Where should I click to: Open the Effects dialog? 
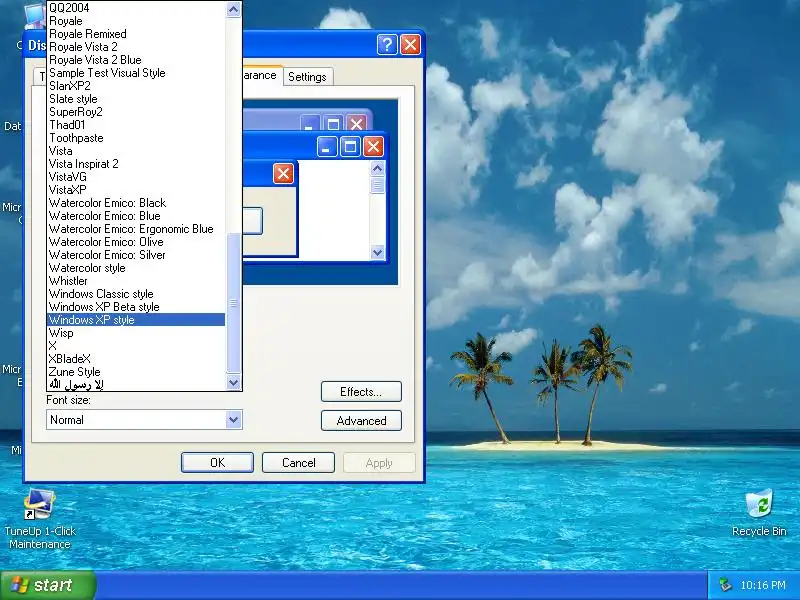[361, 392]
